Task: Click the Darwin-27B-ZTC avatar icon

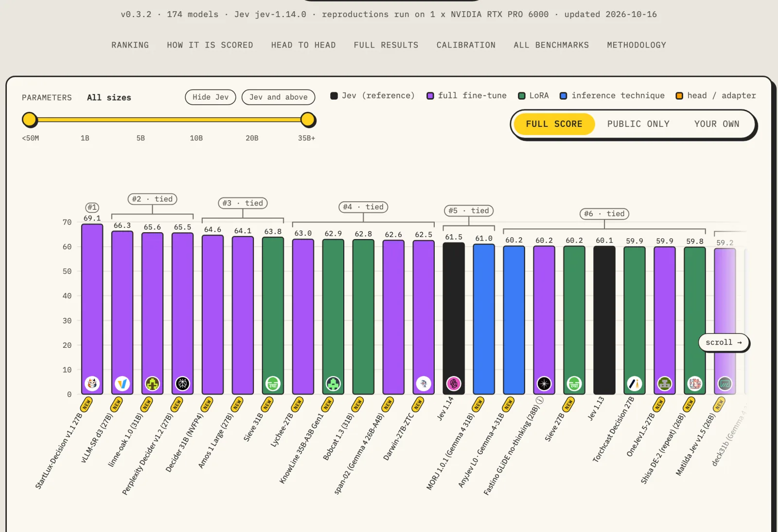Action: [424, 384]
